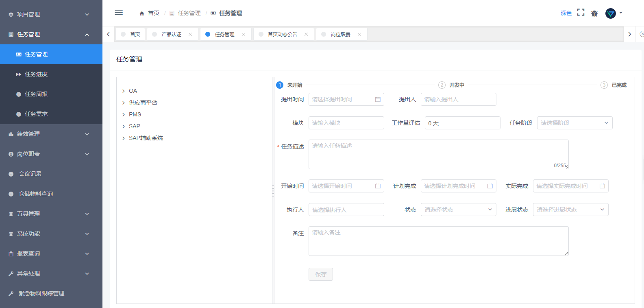Open the 开始时间 date picker
Viewport: 644px width, 308px height.
click(x=346, y=186)
